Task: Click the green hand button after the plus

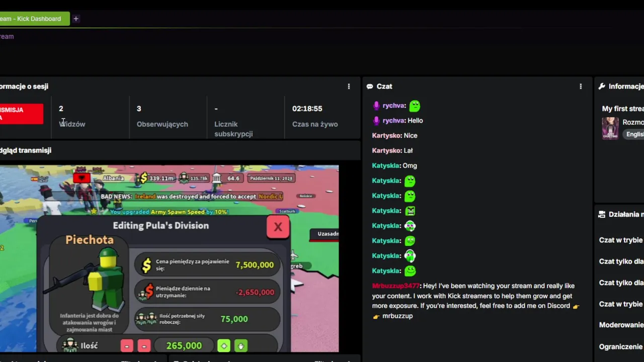Action: tap(241, 345)
